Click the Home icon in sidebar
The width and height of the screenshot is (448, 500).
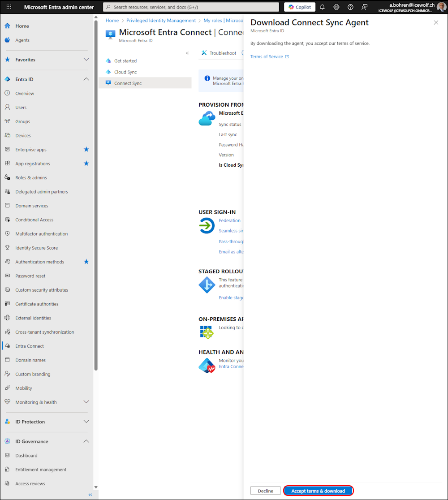[8, 26]
